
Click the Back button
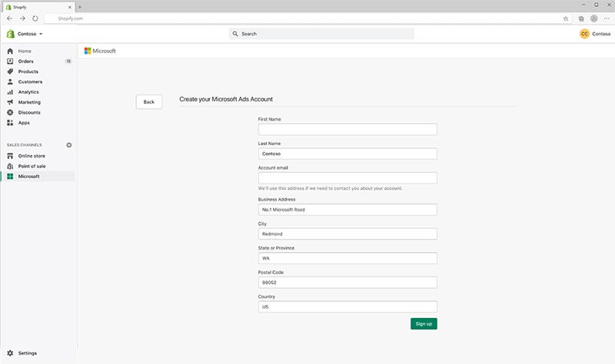coord(149,102)
